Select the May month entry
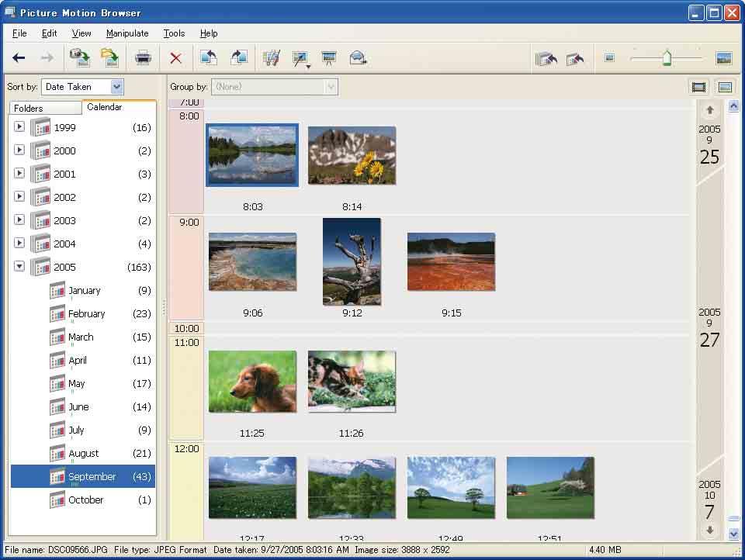 77,383
